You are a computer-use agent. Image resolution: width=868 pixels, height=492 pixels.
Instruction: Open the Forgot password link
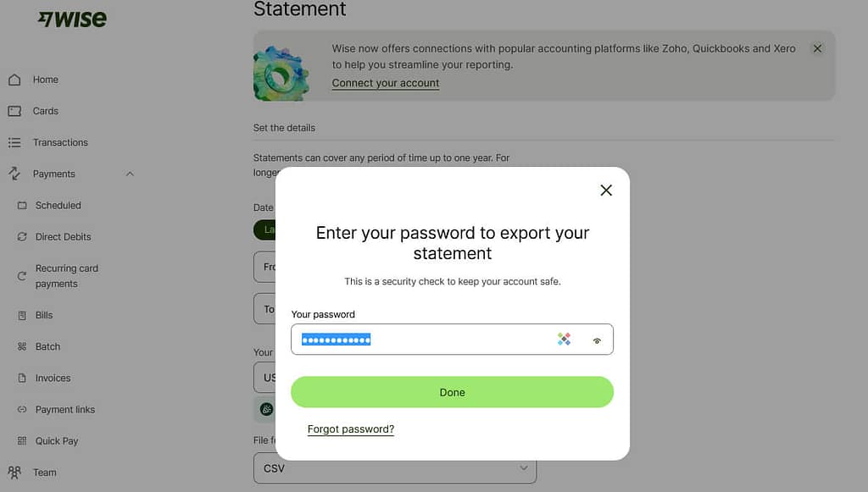point(350,429)
